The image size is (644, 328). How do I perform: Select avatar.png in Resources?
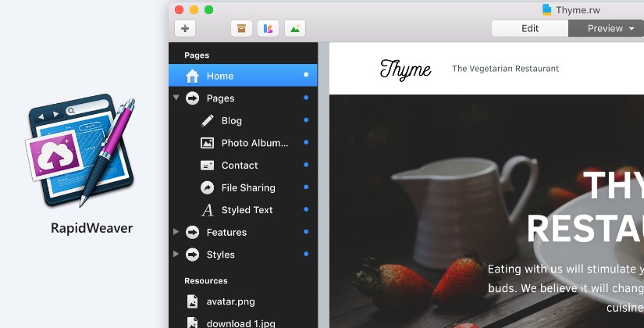coord(230,301)
